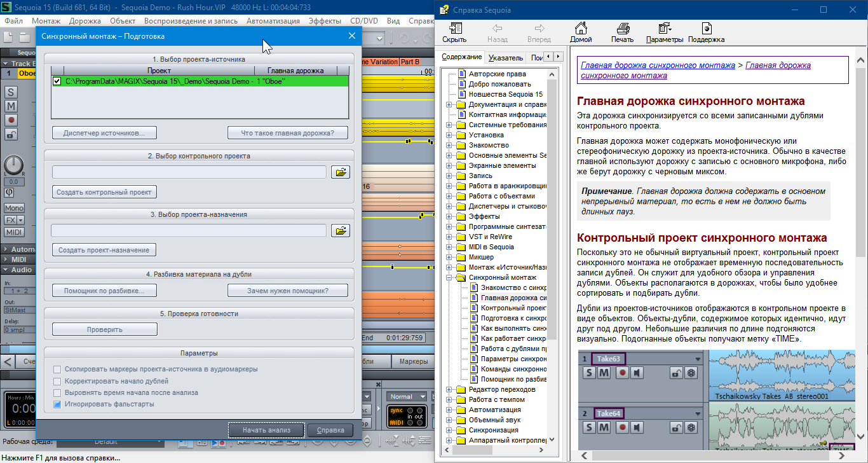
Task: Open the Дорожка menu
Action: 85,21
